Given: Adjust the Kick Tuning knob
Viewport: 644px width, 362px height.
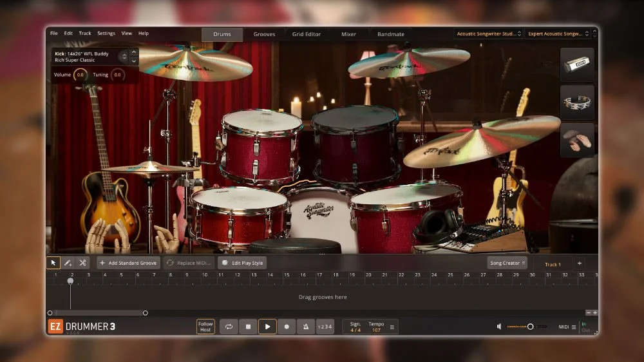Looking at the screenshot, I should pyautogui.click(x=117, y=75).
